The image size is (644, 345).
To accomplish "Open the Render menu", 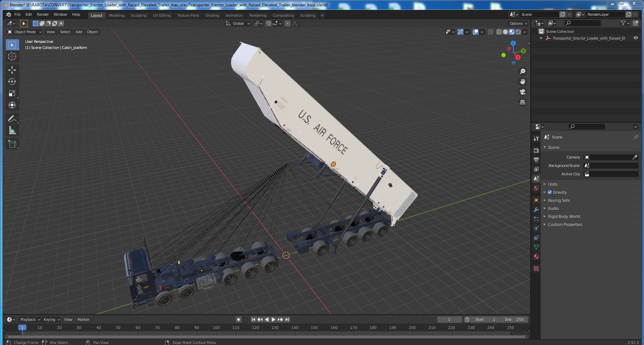I will point(43,14).
